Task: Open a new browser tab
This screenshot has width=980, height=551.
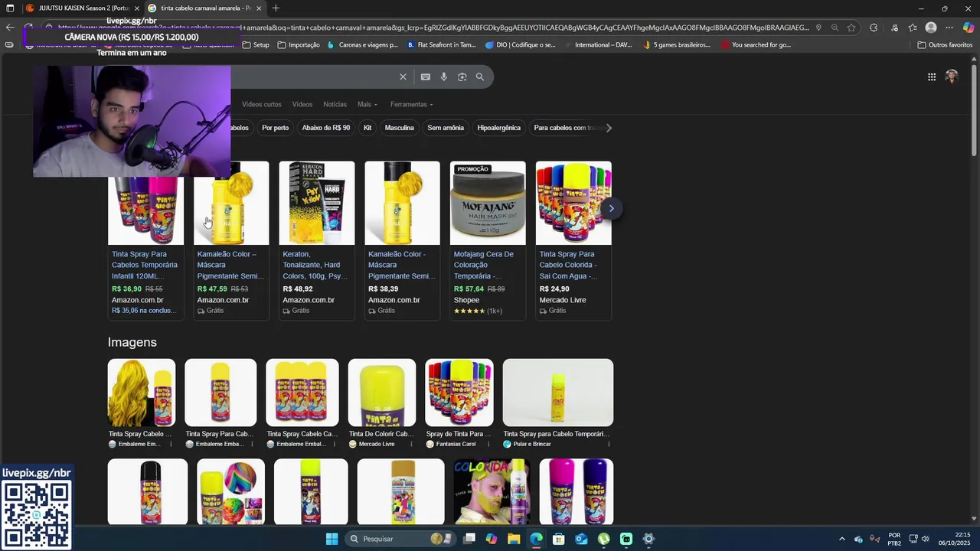Action: tap(276, 8)
